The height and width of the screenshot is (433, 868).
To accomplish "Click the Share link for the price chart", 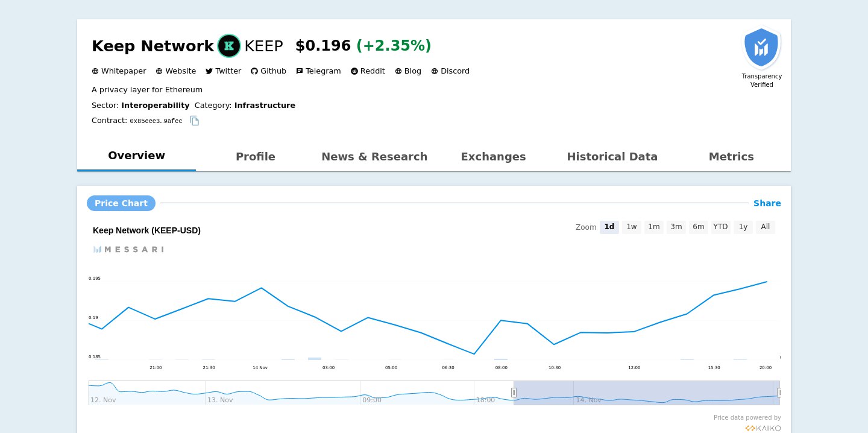I will point(767,203).
